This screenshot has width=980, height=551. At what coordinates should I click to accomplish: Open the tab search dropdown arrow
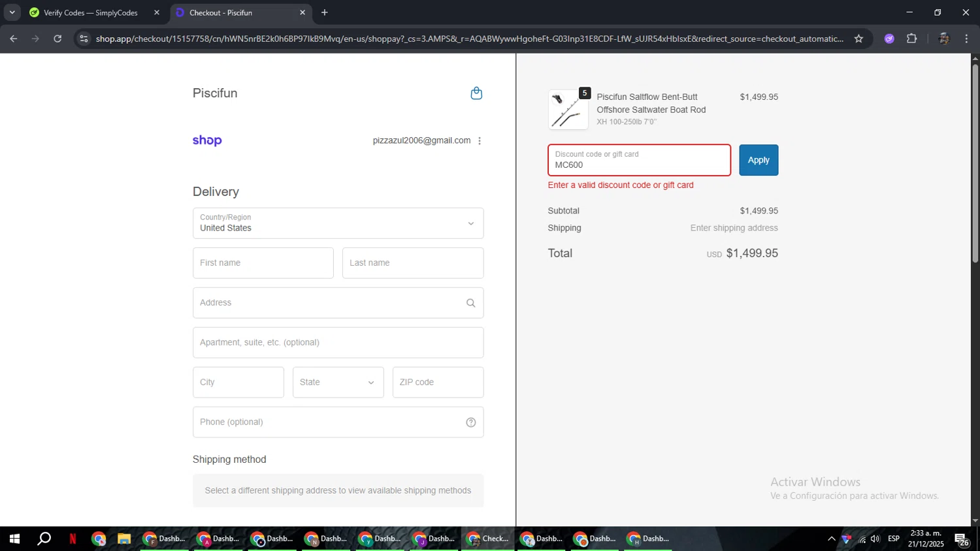pyautogui.click(x=12, y=12)
